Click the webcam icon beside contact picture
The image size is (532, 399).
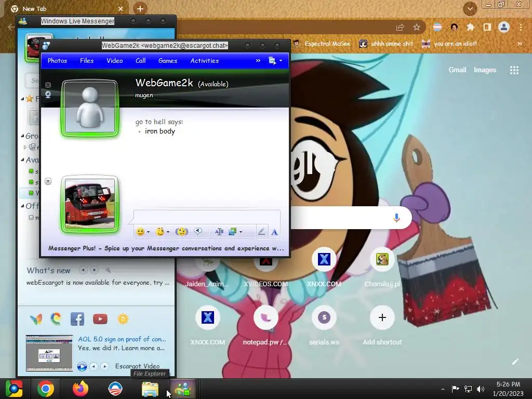(x=48, y=95)
